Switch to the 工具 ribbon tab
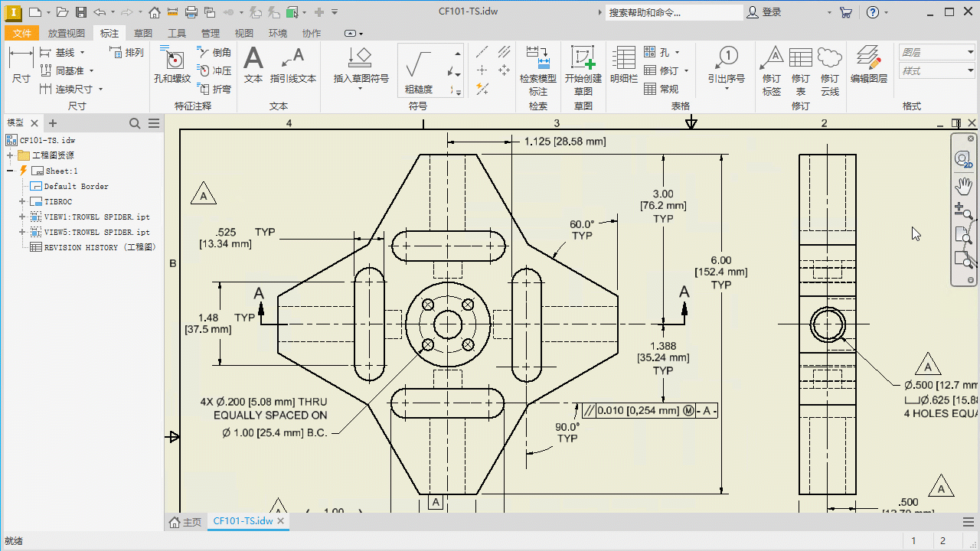The width and height of the screenshot is (980, 551). tap(177, 33)
